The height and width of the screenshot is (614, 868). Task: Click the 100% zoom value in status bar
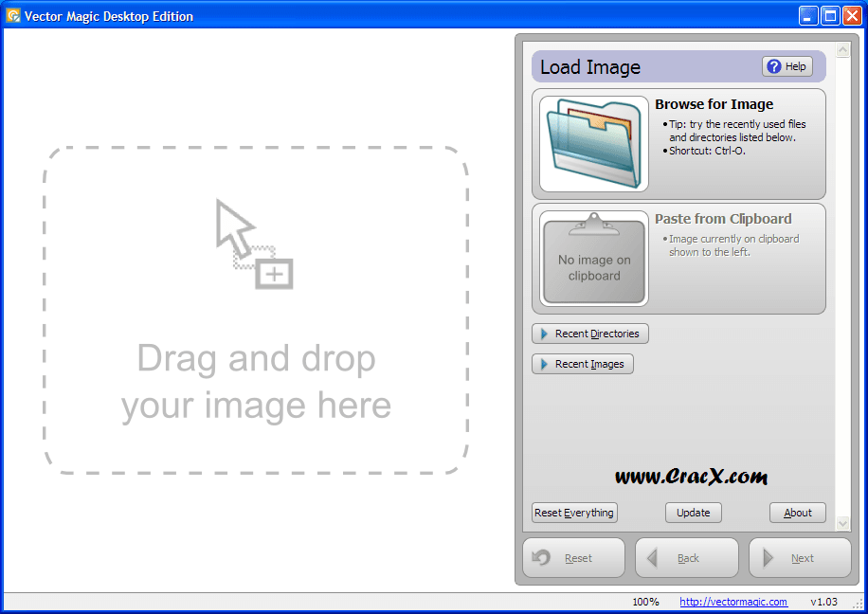tap(645, 602)
